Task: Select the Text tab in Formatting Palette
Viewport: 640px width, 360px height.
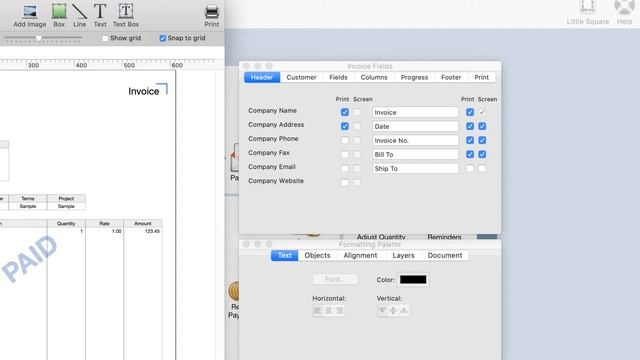Action: point(284,256)
